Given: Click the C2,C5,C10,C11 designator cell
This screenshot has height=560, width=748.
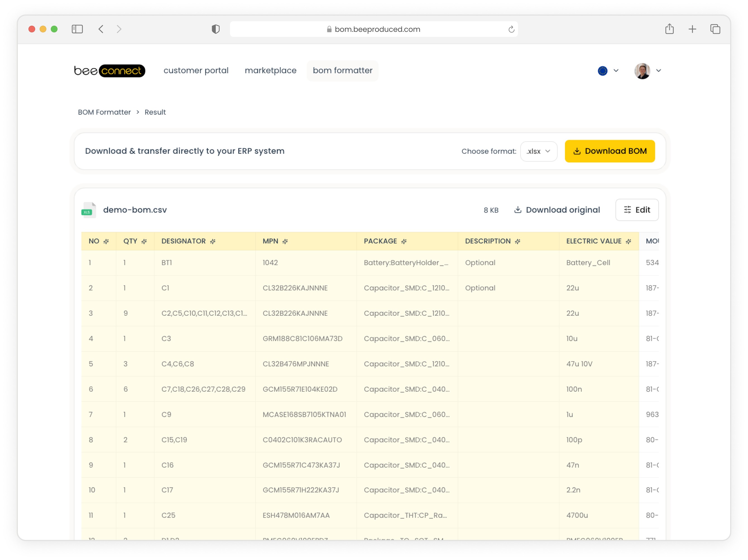Looking at the screenshot, I should tap(204, 313).
